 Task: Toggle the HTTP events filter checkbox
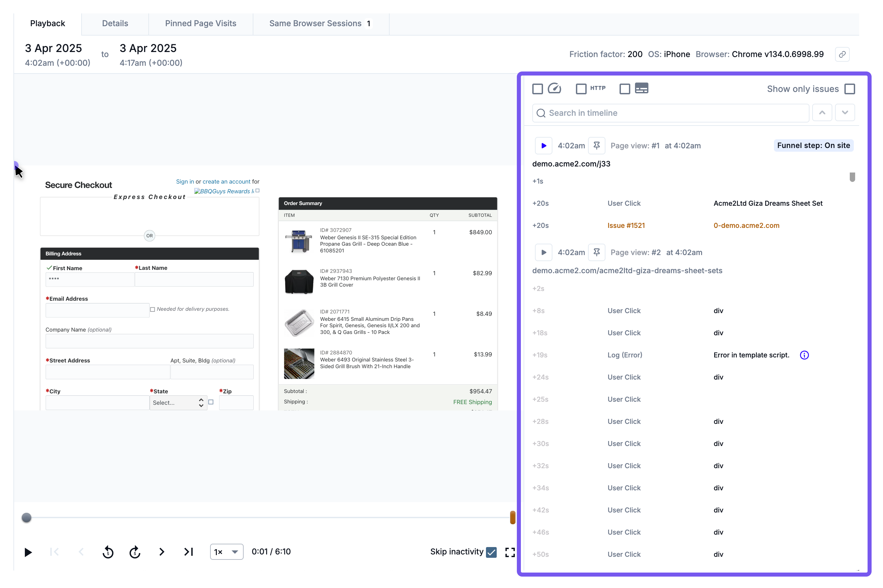point(581,89)
